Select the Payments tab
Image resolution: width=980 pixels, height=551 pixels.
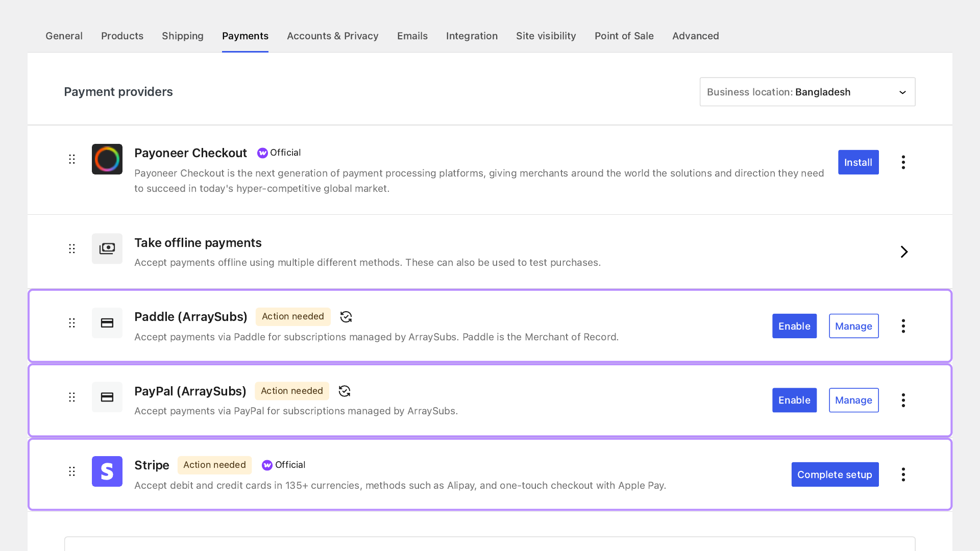point(245,36)
